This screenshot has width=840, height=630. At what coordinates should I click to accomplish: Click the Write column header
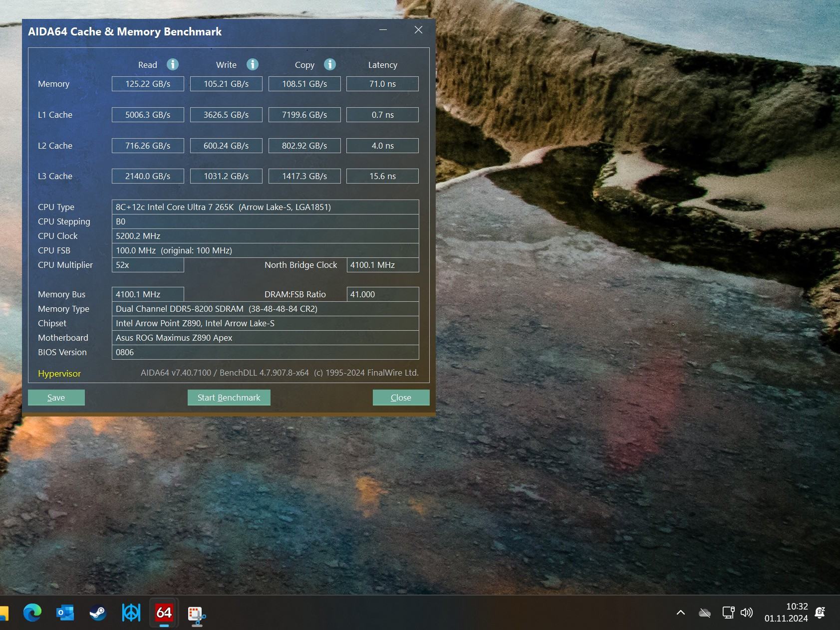[226, 65]
